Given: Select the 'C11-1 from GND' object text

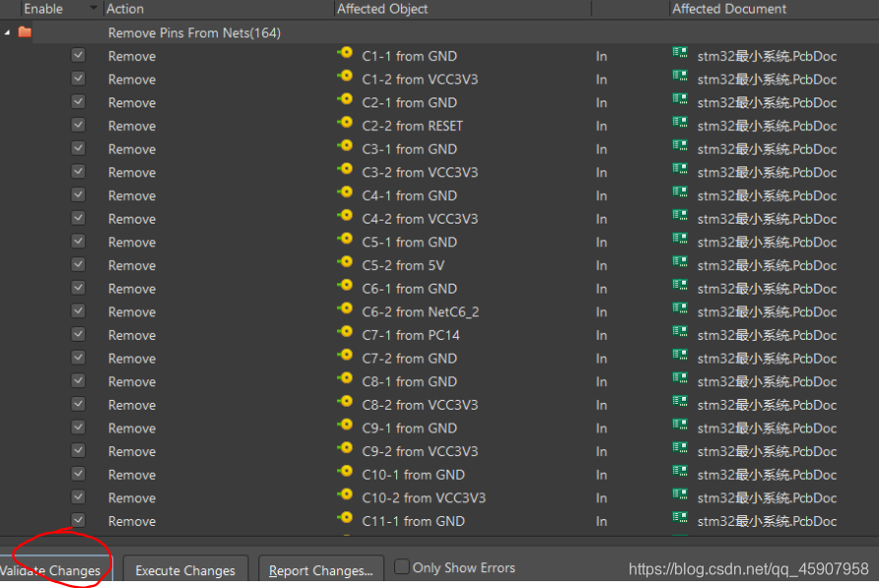Looking at the screenshot, I should (413, 521).
